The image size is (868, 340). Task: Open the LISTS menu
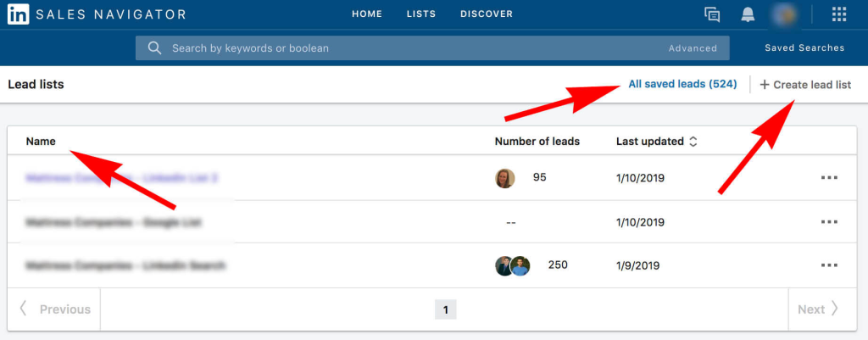click(x=421, y=14)
